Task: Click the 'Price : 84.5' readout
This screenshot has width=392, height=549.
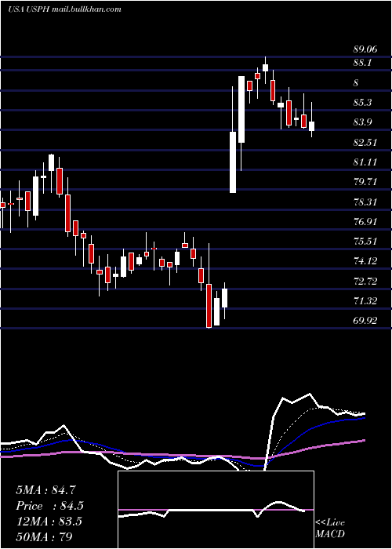Action: 49,506
